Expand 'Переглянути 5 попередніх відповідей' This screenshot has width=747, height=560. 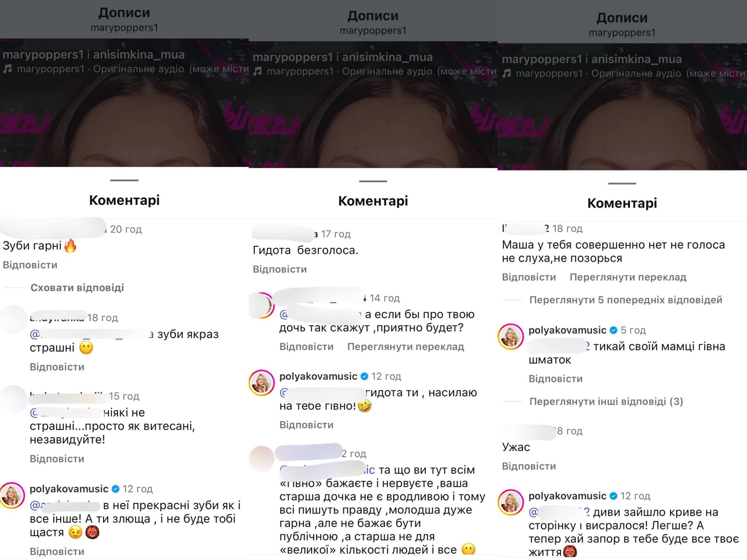coord(625,300)
